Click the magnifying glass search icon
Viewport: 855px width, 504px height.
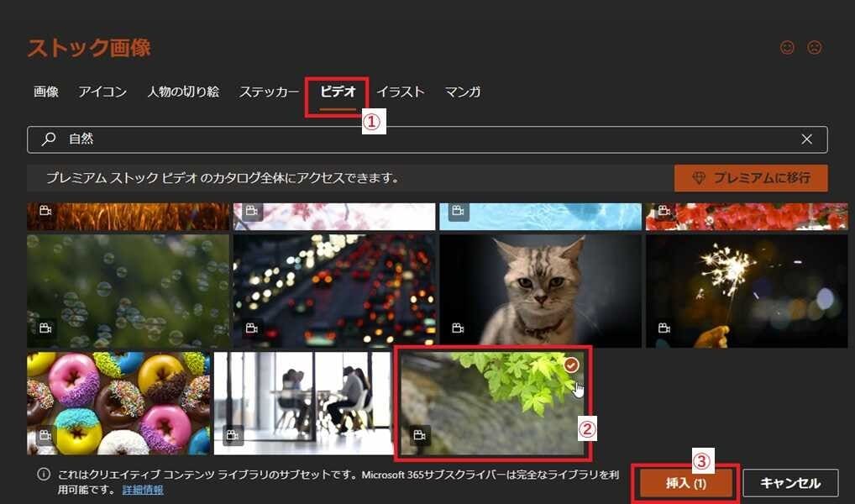(50, 139)
